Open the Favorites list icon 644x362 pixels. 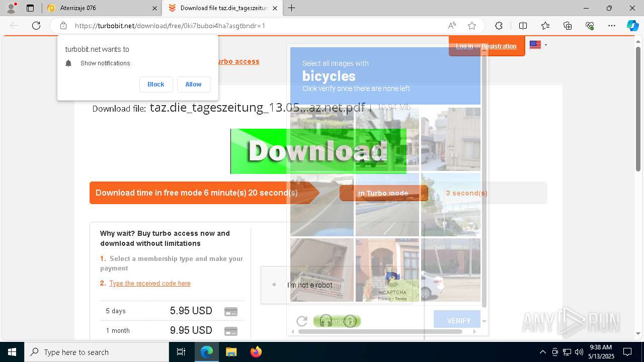coord(545,26)
